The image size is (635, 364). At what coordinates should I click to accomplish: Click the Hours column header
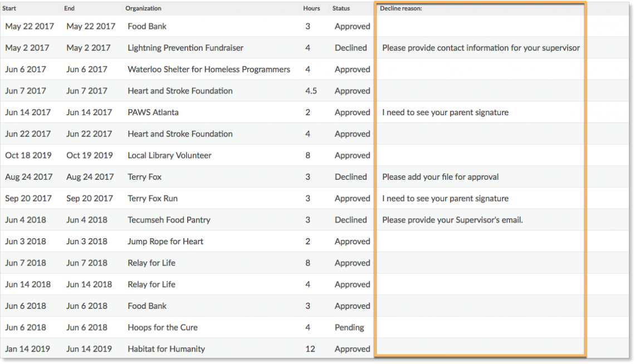tap(311, 8)
